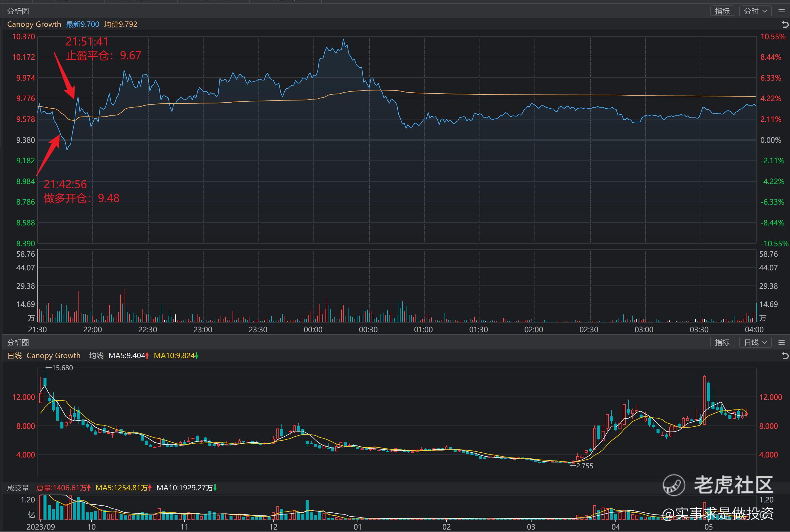Image resolution: width=790 pixels, height=532 pixels.
Task: Click the red up arrow beside MA5:9.404
Action: 147,355
